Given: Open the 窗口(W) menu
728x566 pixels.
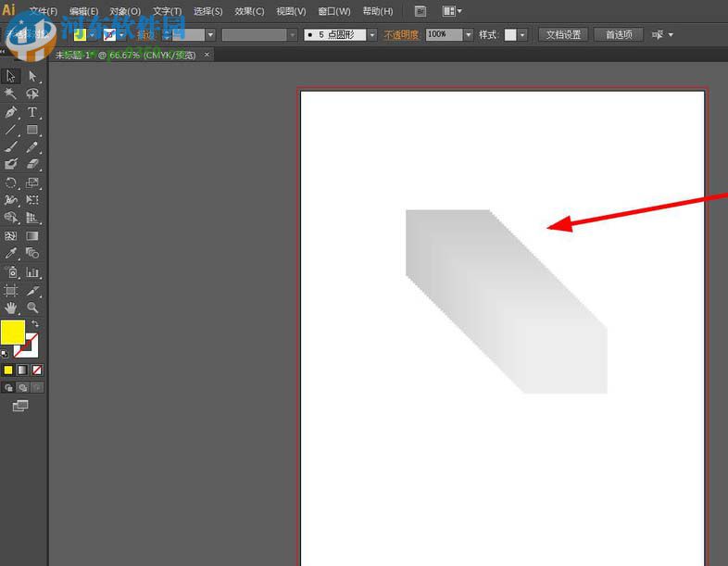Looking at the screenshot, I should [x=333, y=11].
